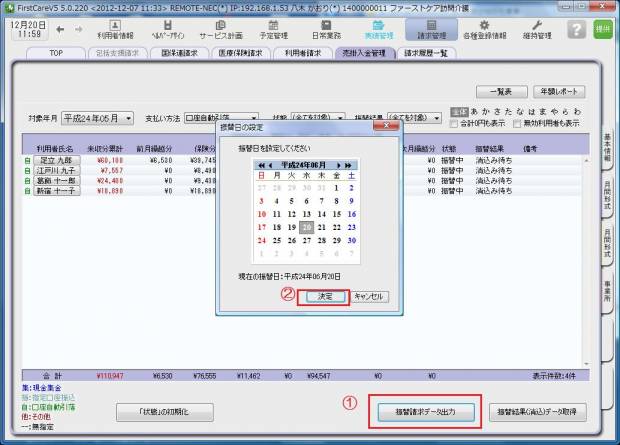Open the 実績管理 module icon
This screenshot has height=445, width=620.
379,29
